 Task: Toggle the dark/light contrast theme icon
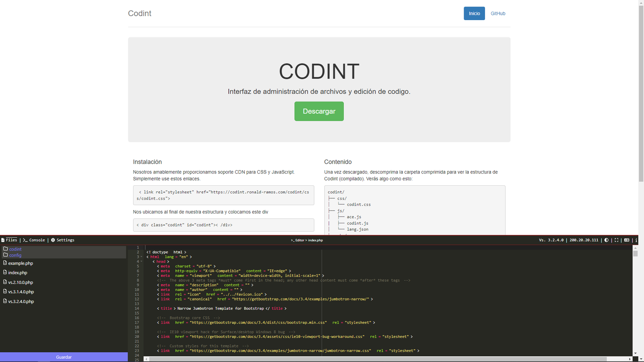tap(607, 240)
